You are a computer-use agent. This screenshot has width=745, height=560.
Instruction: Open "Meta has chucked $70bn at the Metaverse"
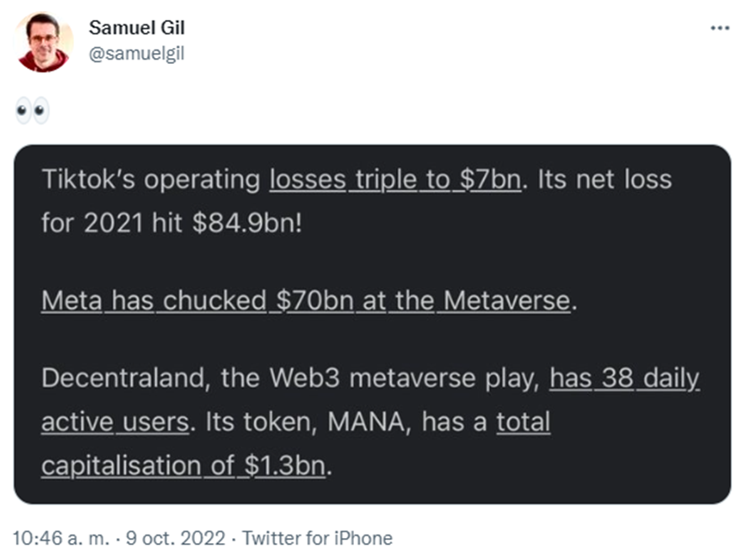(x=305, y=300)
